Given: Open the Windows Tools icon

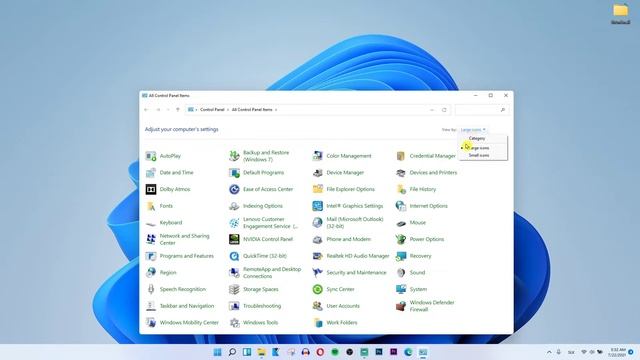Looking at the screenshot, I should point(234,322).
